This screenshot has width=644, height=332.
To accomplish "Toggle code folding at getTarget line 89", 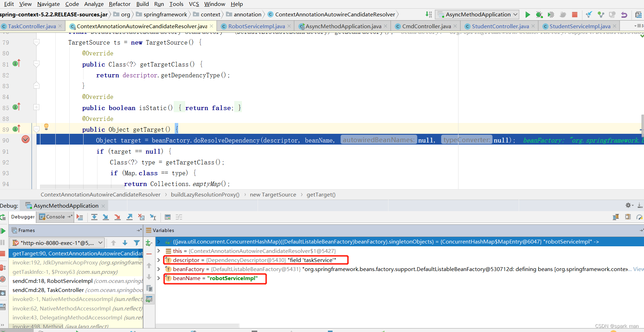I will (36, 129).
